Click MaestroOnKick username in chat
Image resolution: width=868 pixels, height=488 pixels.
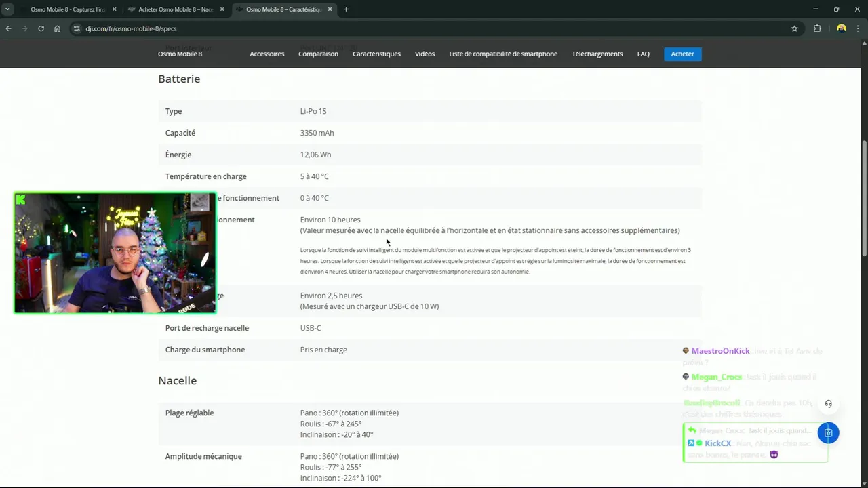coord(720,351)
